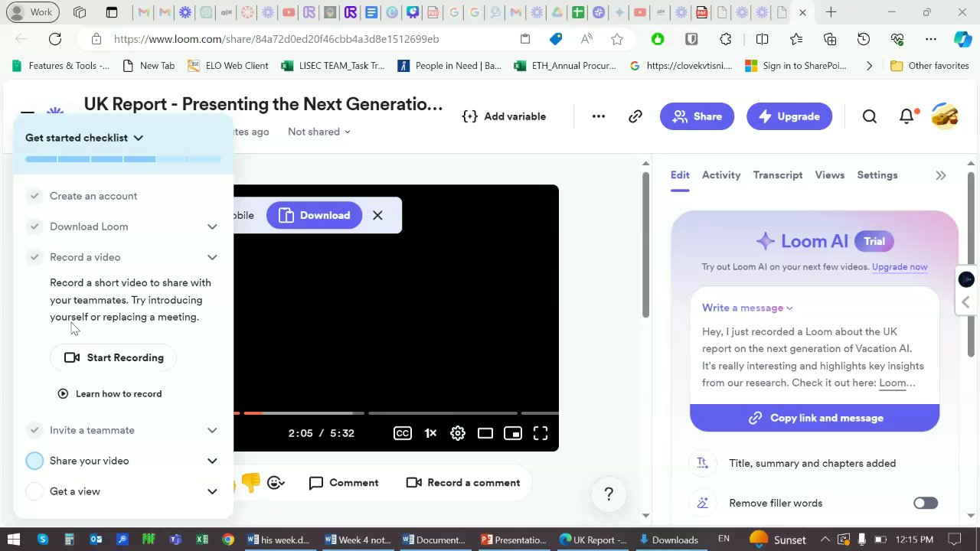Switch to theater mode view
This screenshot has height=551, width=980.
click(x=485, y=433)
